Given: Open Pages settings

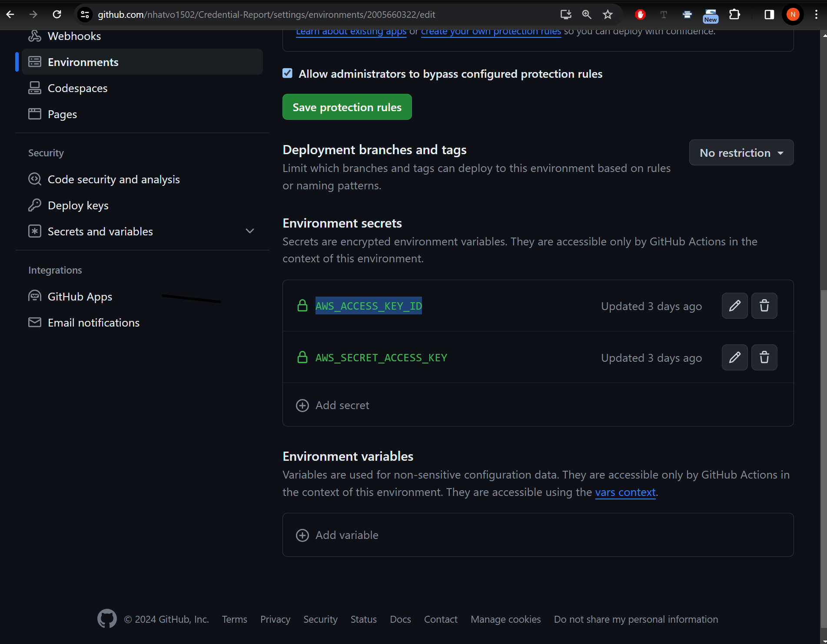Looking at the screenshot, I should (x=143, y=114).
